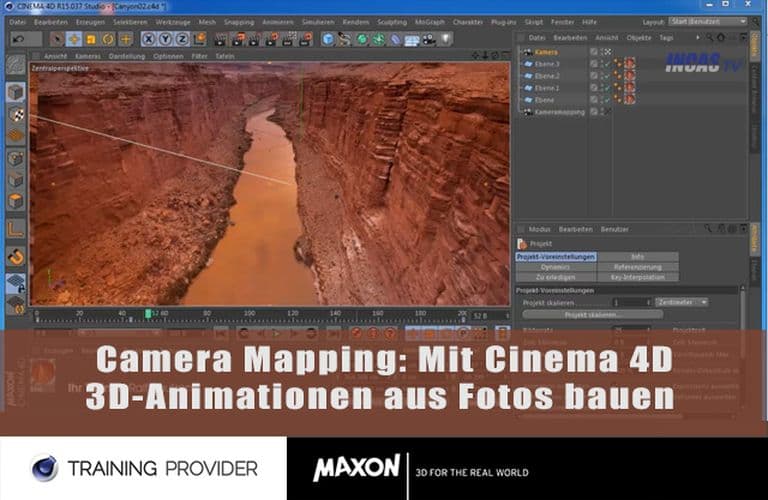768x500 pixels.
Task: Open the render settings clapperboard icon
Action: click(305, 39)
